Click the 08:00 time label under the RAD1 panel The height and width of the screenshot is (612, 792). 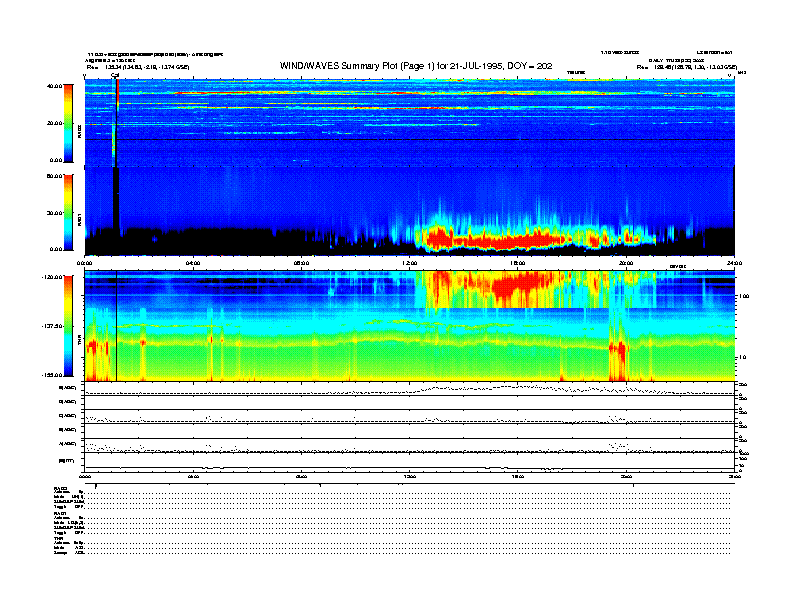[x=301, y=263]
